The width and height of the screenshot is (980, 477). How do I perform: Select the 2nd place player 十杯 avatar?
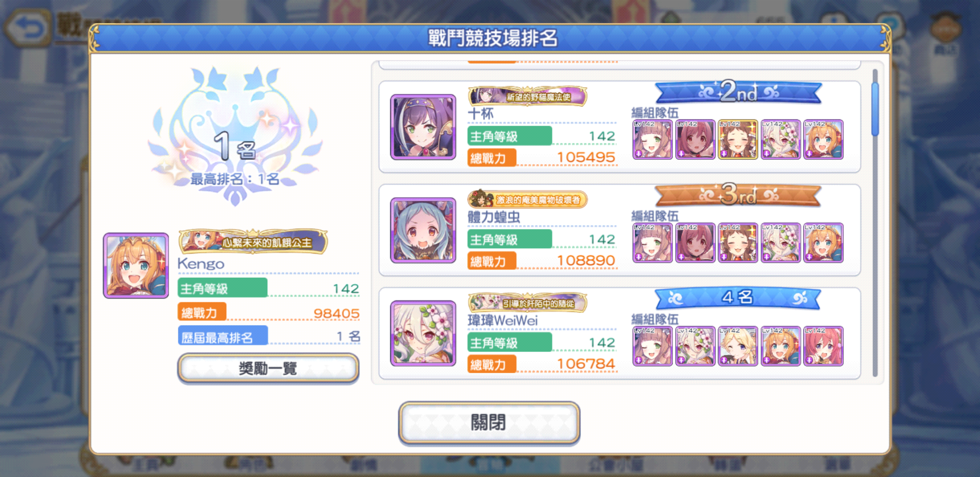pos(423,127)
